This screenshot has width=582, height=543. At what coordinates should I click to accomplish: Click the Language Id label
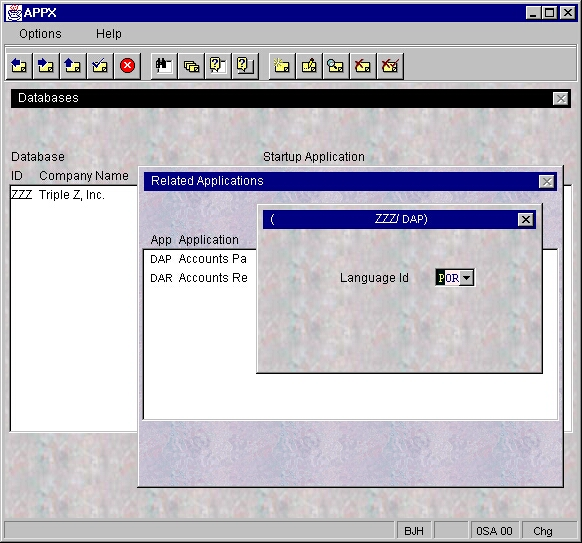click(374, 278)
